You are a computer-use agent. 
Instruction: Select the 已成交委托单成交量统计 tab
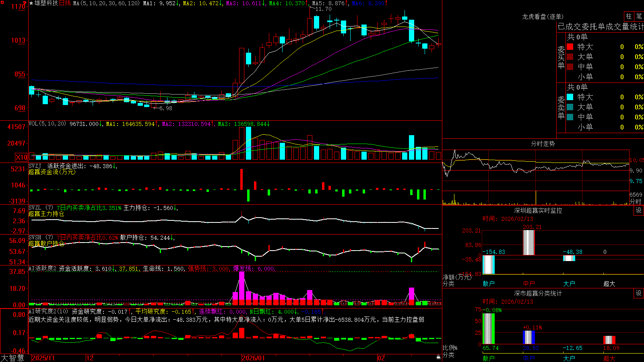click(601, 27)
